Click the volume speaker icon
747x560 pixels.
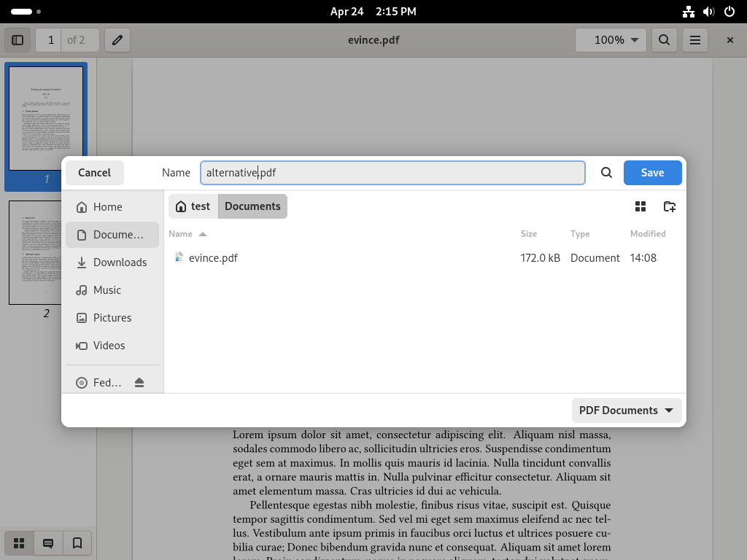click(709, 12)
